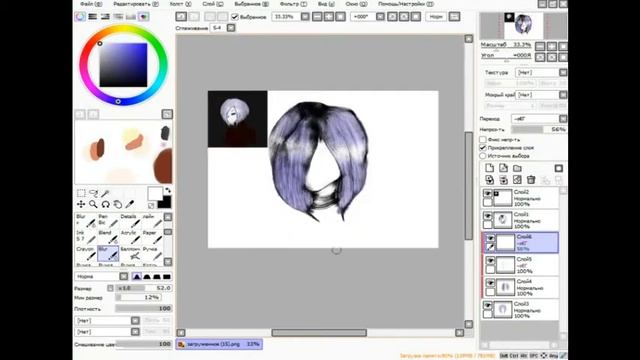Open the Холст menu
Screen dimensions: 640x360
[180, 4]
